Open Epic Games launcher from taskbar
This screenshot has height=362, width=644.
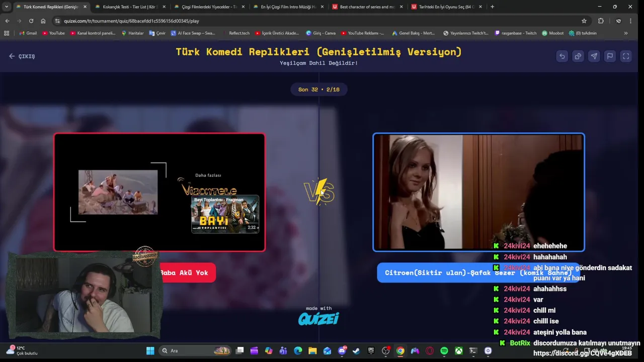pyautogui.click(x=371, y=351)
